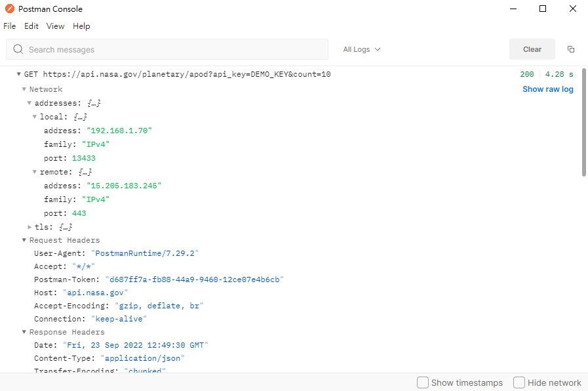Check the Hide network checkbox

point(519,382)
